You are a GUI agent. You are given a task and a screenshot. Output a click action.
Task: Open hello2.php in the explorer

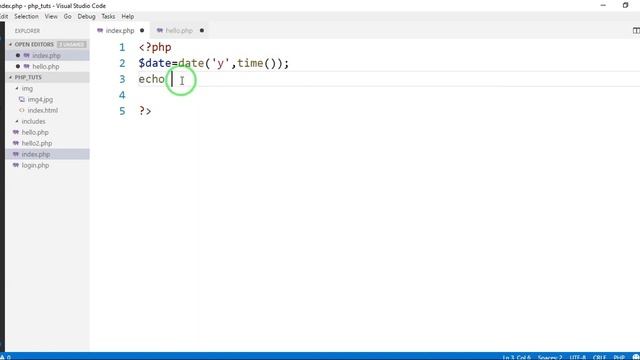click(x=37, y=144)
